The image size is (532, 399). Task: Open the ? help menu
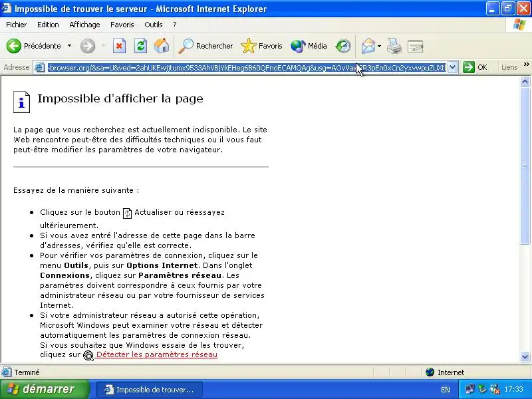pyautogui.click(x=175, y=25)
